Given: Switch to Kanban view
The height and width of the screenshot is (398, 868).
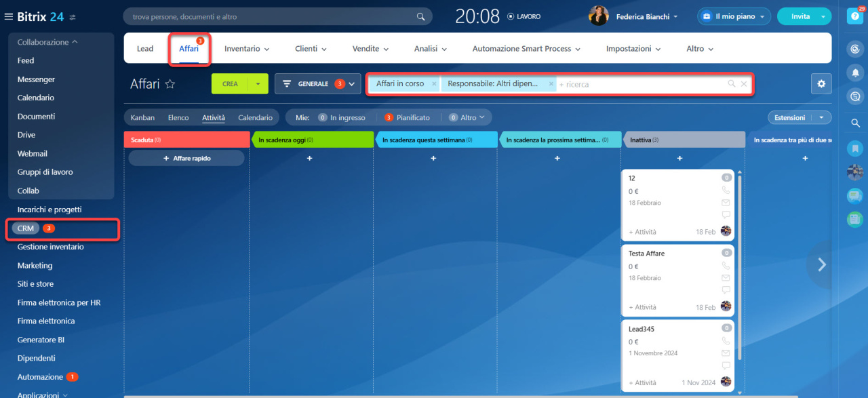Looking at the screenshot, I should (x=142, y=117).
